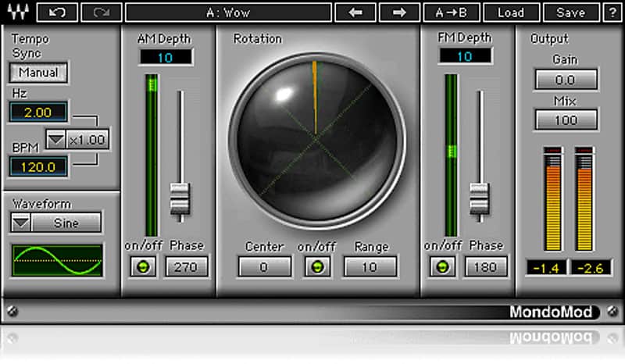Click the Save button
The height and width of the screenshot is (364, 625).
coord(571,12)
